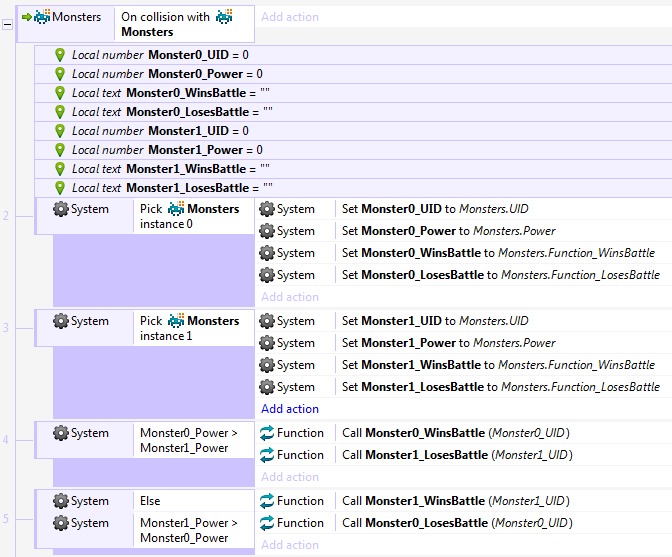The image size is (672, 557).
Task: Select the 'Else' condition
Action: tap(194, 501)
